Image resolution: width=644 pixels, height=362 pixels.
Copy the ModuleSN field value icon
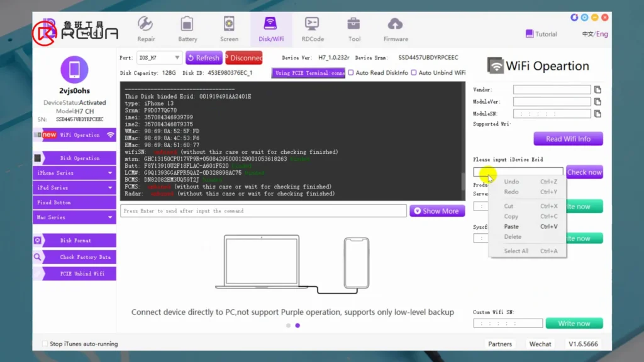pos(597,114)
